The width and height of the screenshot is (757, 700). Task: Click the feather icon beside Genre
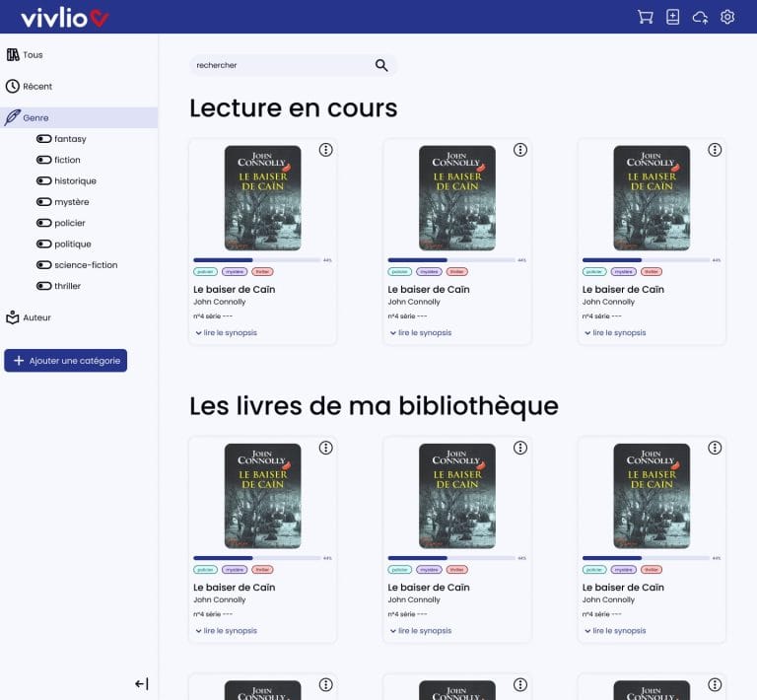pyautogui.click(x=12, y=117)
